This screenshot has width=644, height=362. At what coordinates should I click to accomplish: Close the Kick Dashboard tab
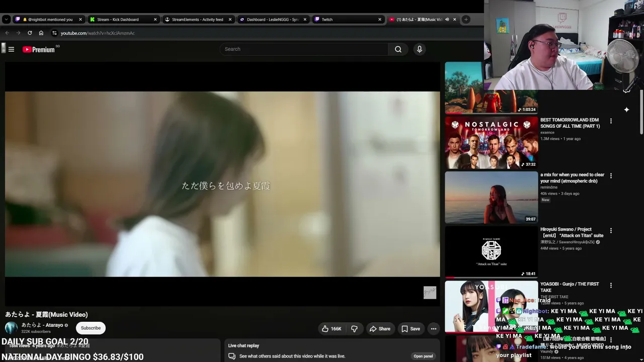(x=155, y=20)
